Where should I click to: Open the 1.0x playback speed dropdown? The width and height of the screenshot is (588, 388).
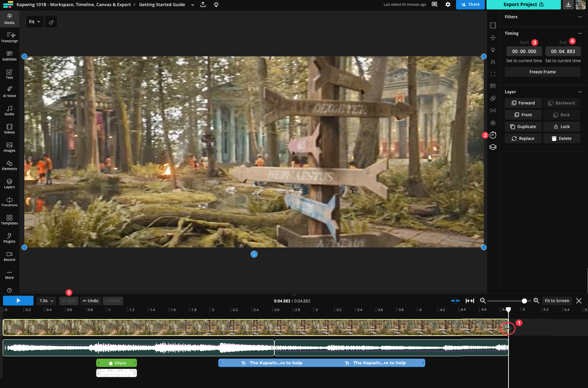[46, 301]
